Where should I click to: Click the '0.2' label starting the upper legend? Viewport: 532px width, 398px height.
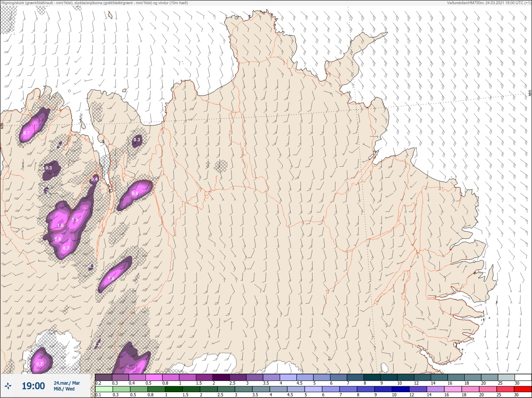click(98, 383)
